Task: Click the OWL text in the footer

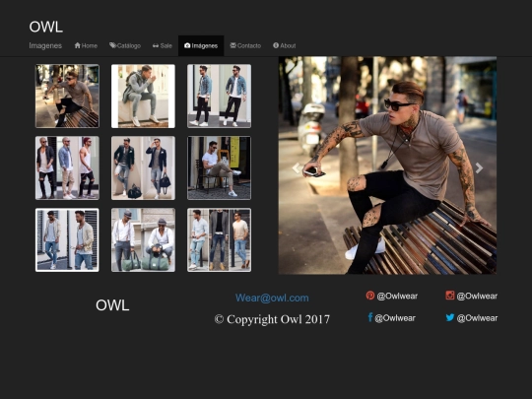Action: point(112,305)
